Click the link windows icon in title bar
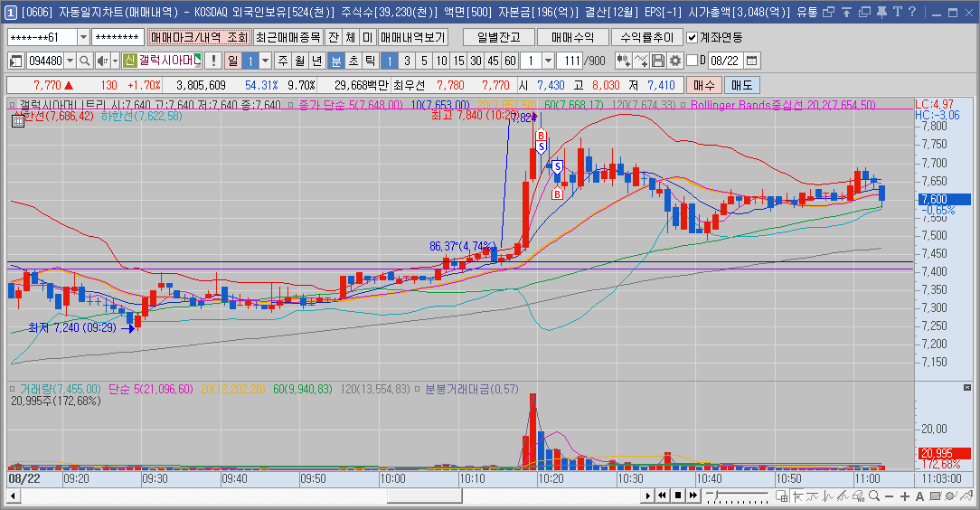980x510 pixels. pos(829,12)
